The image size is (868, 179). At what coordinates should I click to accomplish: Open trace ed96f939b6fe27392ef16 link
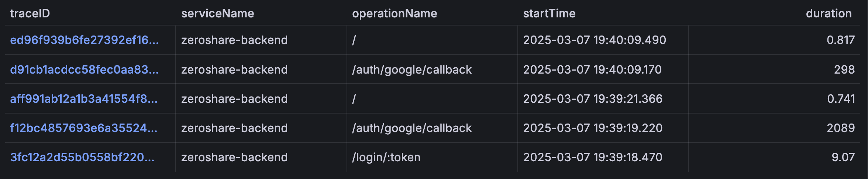point(85,40)
